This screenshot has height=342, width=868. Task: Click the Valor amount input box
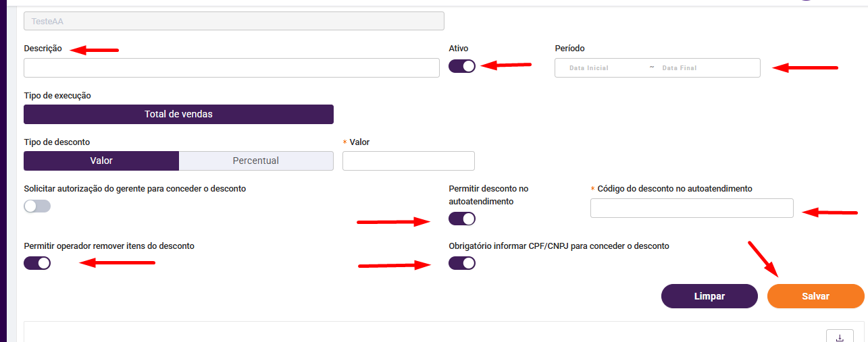(409, 161)
